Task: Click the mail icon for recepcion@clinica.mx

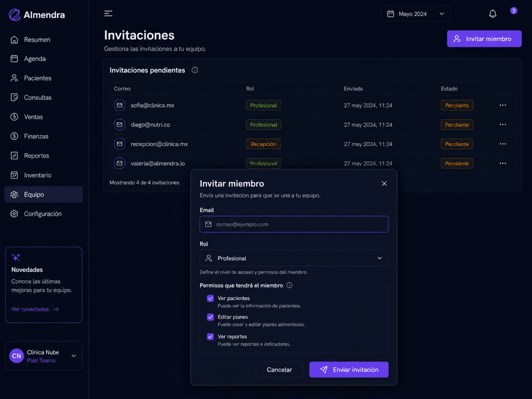Action: pos(119,144)
